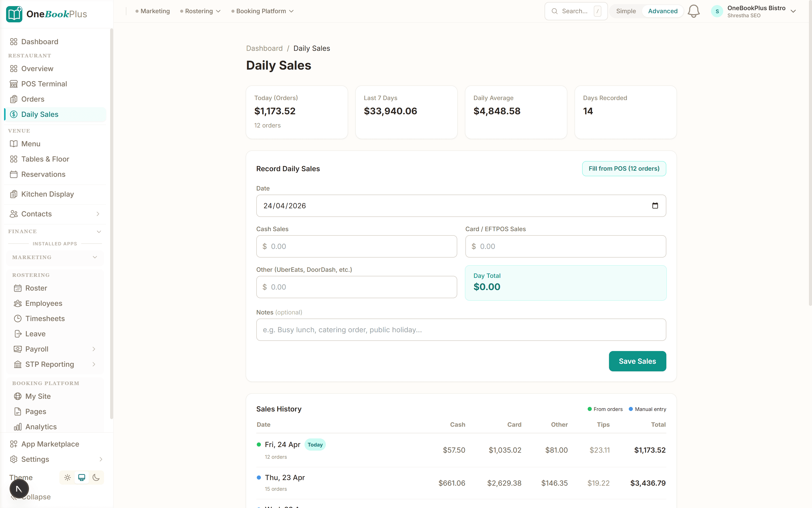Open the Booking Platform dropdown in top bar
The width and height of the screenshot is (812, 508).
coord(262,11)
